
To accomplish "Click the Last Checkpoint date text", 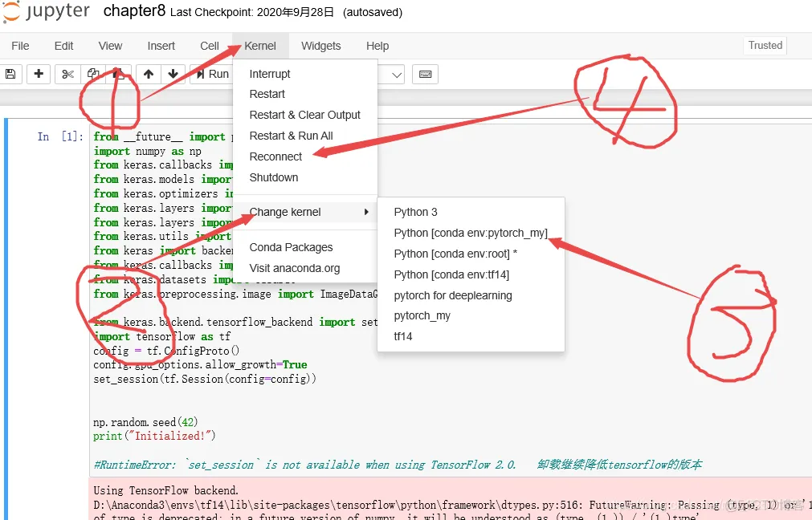I will pyautogui.click(x=251, y=12).
